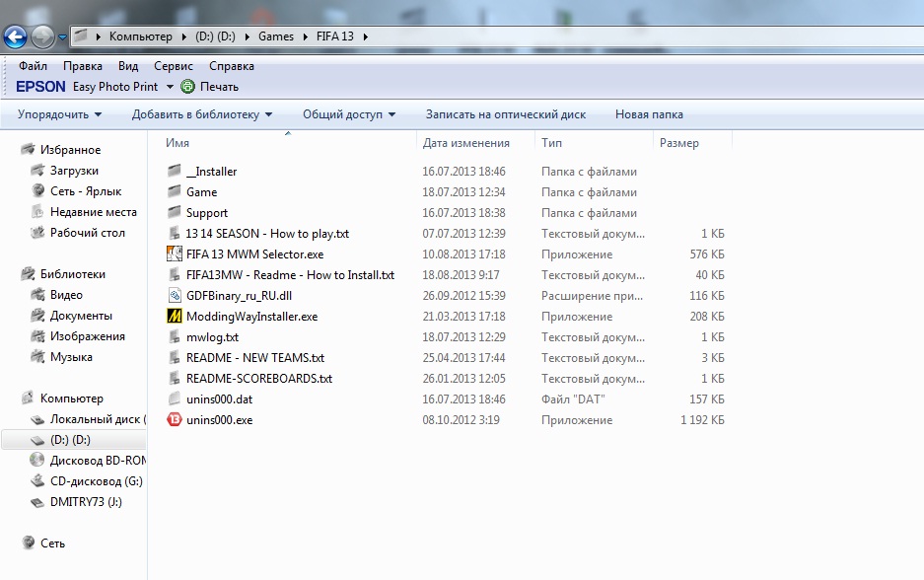Expand the arrow after FIFA 13 breadcrumb

click(x=365, y=36)
